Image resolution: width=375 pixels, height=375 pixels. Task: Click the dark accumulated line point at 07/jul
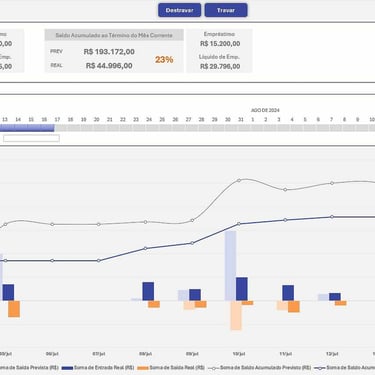(99, 261)
